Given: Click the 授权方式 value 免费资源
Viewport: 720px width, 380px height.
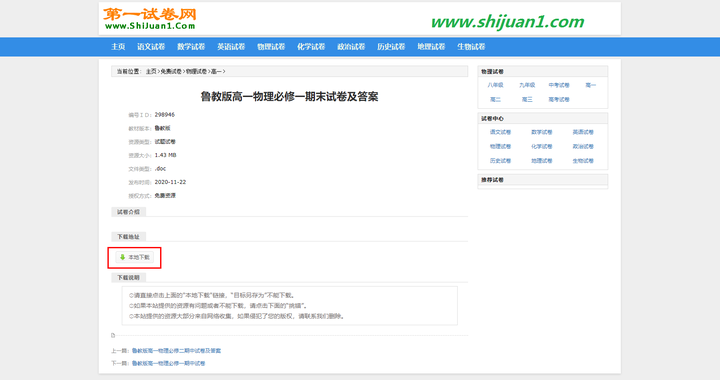Looking at the screenshot, I should coord(165,196).
